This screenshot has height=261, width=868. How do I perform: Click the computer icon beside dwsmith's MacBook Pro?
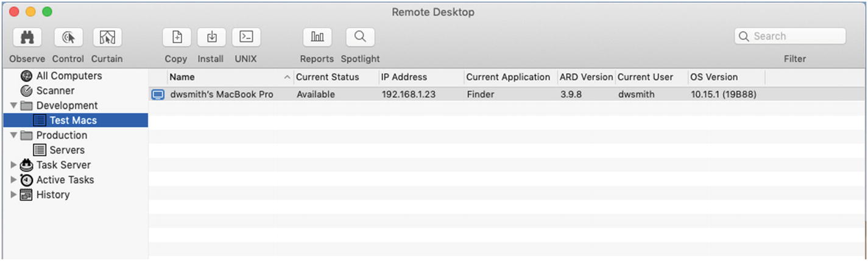[x=158, y=94]
